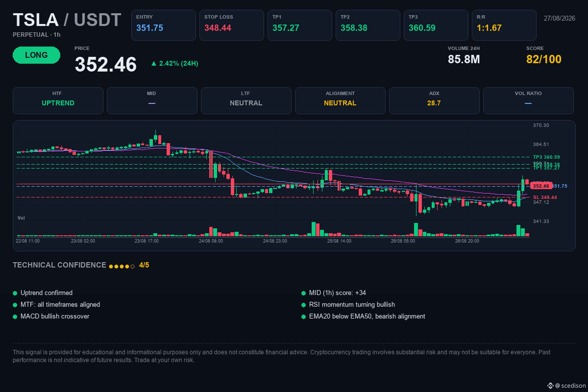
Task: Select the LTF NEUTRAL indicator card
Action: (x=246, y=101)
